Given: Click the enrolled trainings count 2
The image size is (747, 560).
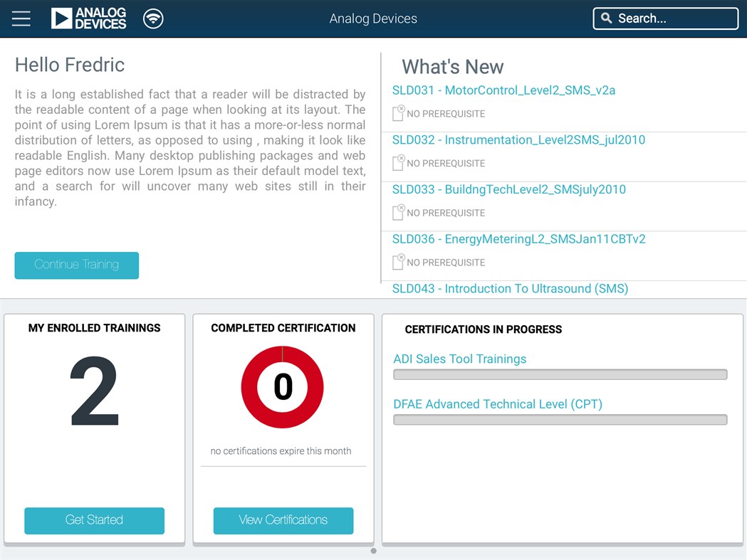Looking at the screenshot, I should coord(94,391).
